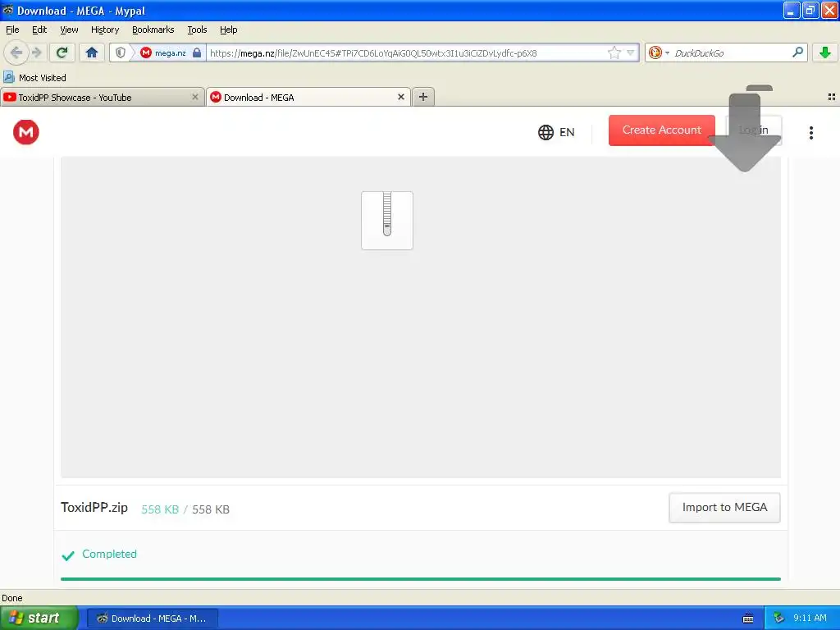Click the zip file preview thumbnail

[x=387, y=220]
